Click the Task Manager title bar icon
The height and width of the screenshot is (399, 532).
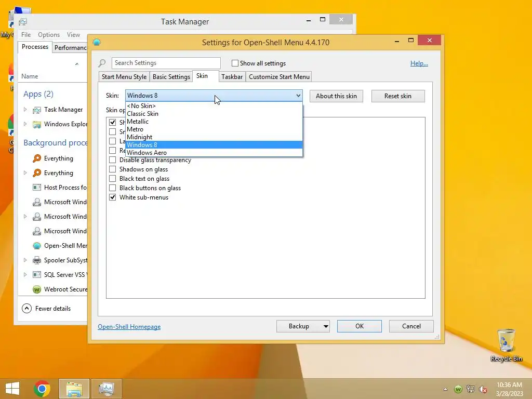tap(23, 22)
